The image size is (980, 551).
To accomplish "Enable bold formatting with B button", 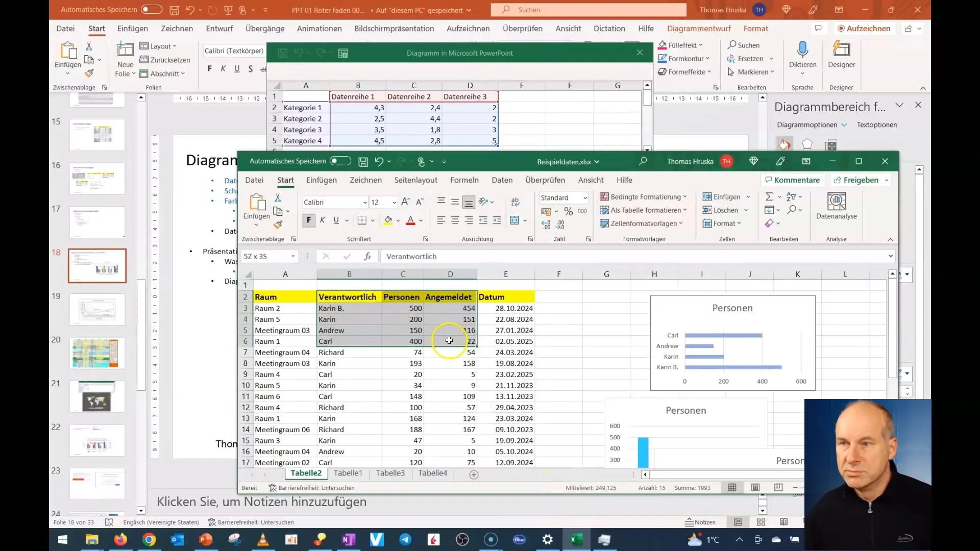I will point(308,220).
